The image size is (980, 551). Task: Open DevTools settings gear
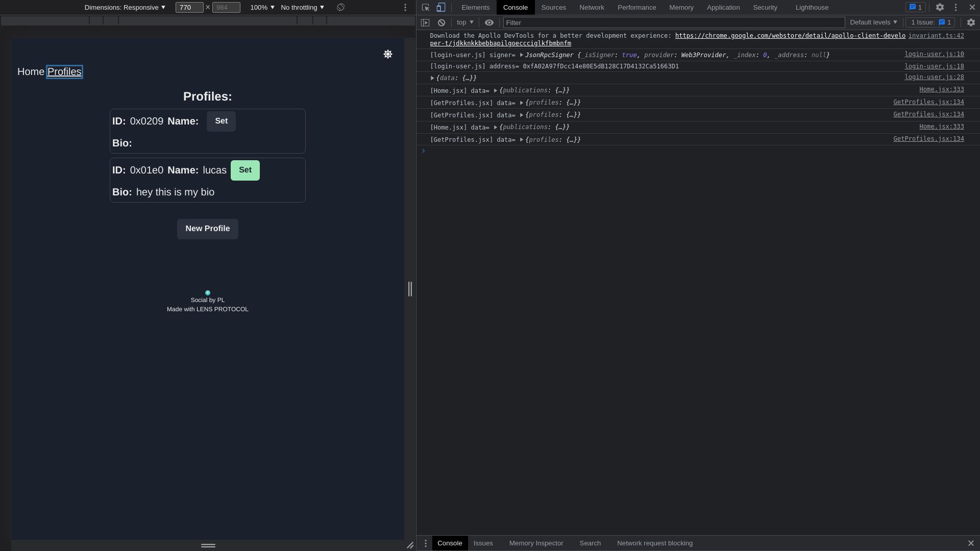pyautogui.click(x=940, y=8)
